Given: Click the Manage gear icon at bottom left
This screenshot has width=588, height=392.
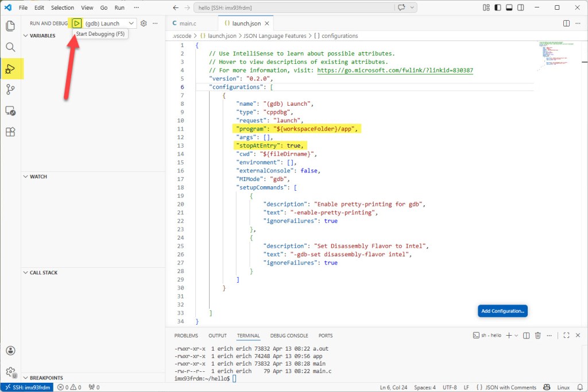Looking at the screenshot, I should 11,372.
